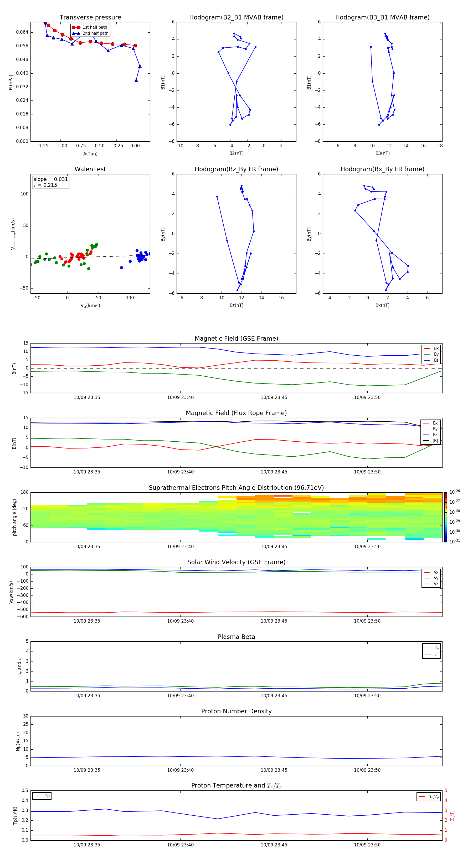The width and height of the screenshot is (473, 868).
Task: Select the By entry in the GSE legend
Action: tap(431, 354)
